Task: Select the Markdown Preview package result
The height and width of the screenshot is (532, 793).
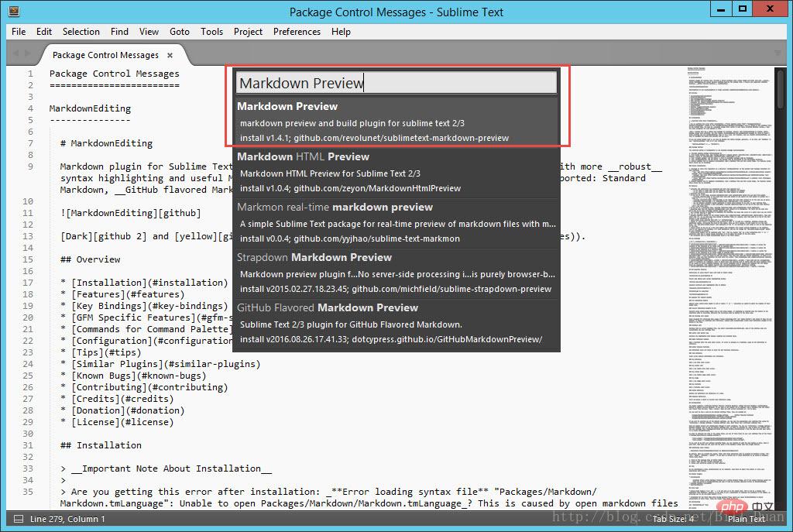Action: point(396,122)
